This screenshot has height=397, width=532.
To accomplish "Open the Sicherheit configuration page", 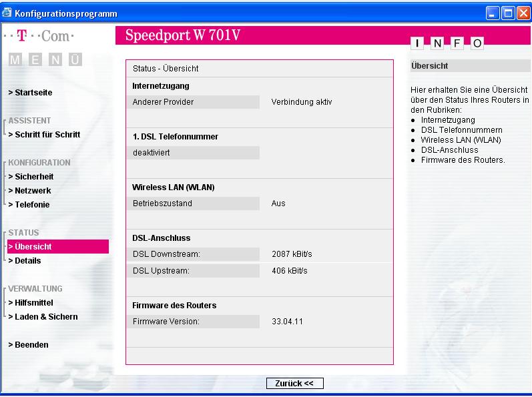I will point(31,177).
